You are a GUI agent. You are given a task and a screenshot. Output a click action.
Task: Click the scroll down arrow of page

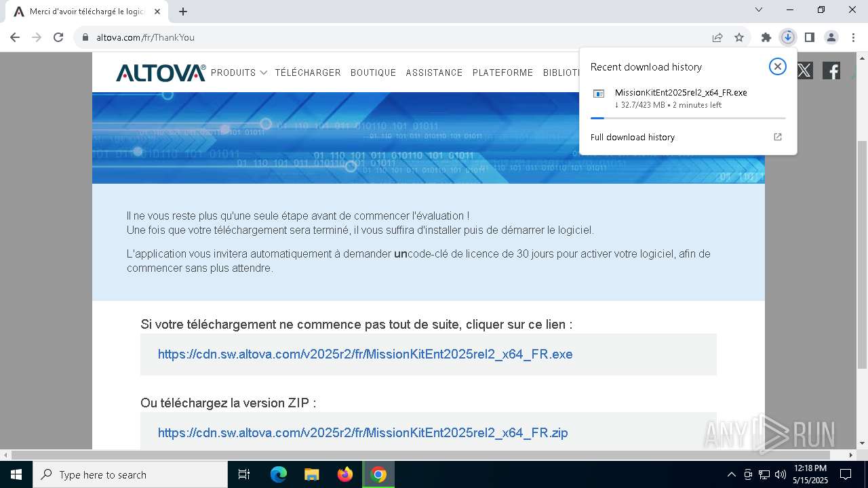tap(862, 443)
